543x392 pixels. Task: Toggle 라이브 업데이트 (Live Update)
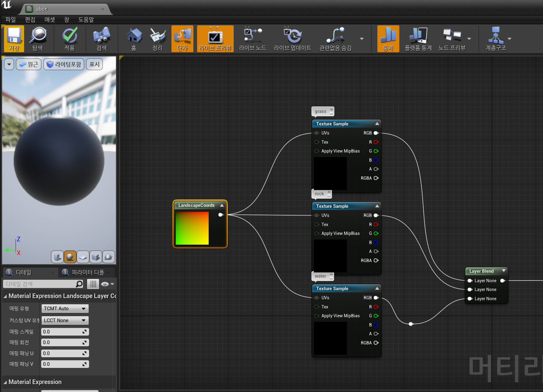[293, 38]
